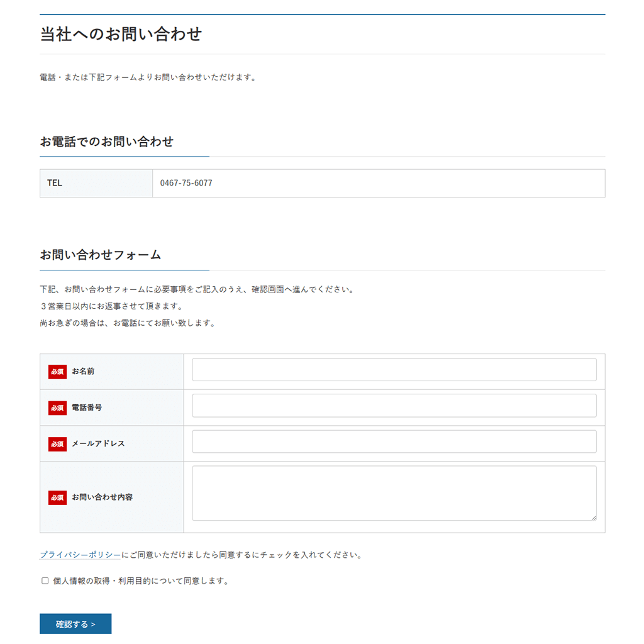Click the 必須 badge beside お名前
The height and width of the screenshot is (644, 644).
point(57,372)
